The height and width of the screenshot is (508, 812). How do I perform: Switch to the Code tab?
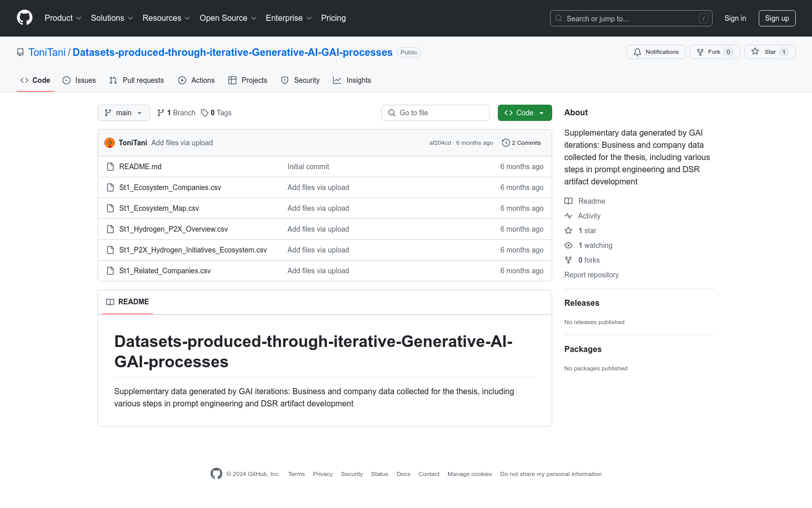pos(36,80)
